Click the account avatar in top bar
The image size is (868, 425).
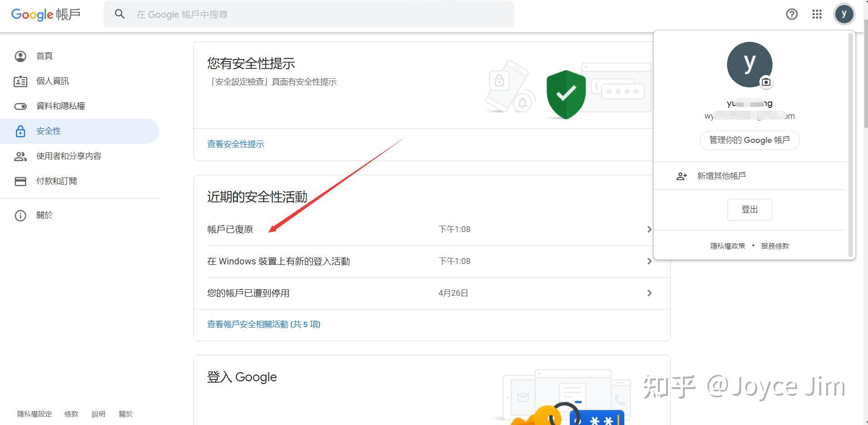pos(844,15)
